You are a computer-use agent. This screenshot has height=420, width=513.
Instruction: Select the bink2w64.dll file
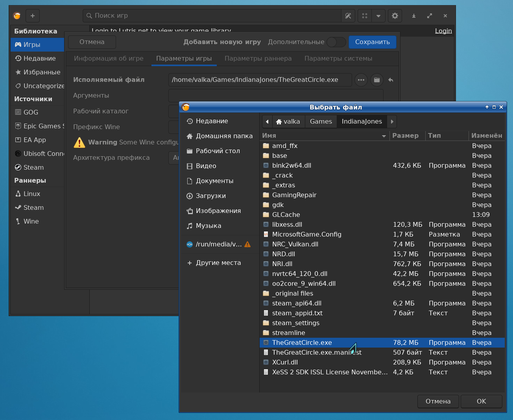[382, 165]
